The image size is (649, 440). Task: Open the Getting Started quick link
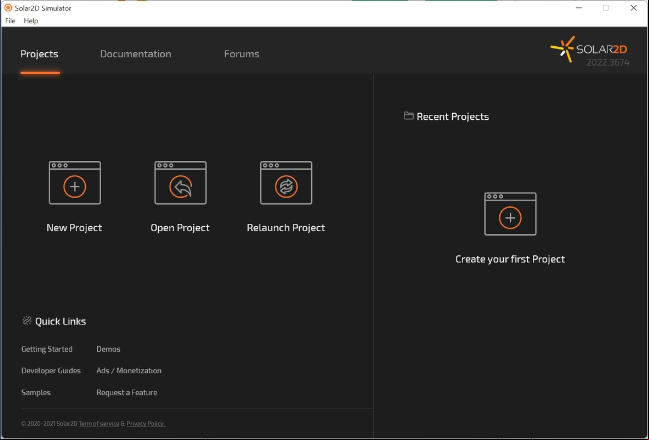[47, 349]
